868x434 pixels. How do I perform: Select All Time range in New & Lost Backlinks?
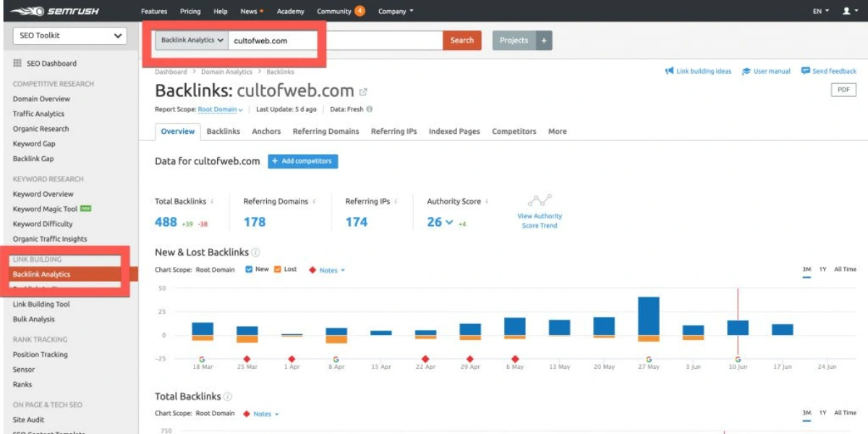pyautogui.click(x=845, y=269)
